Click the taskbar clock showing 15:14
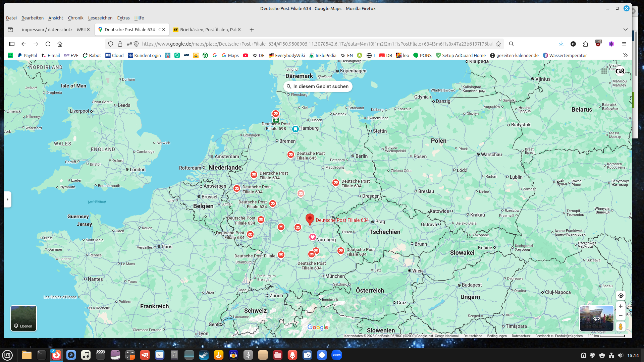 633,355
